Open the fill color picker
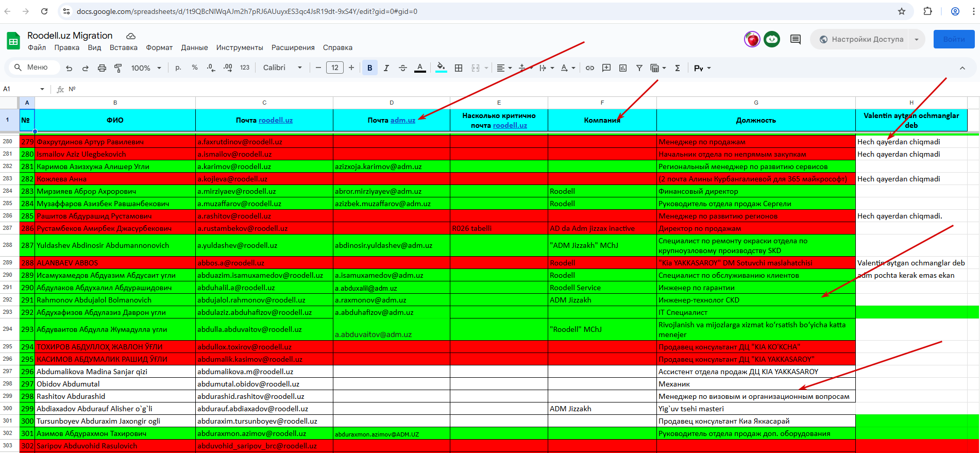Viewport: 980px width, 453px height. [x=441, y=68]
